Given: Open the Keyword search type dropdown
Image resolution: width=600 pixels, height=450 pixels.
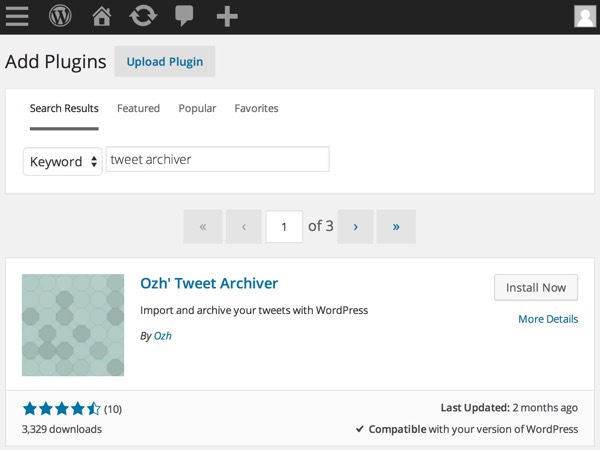Looking at the screenshot, I should click(x=63, y=161).
